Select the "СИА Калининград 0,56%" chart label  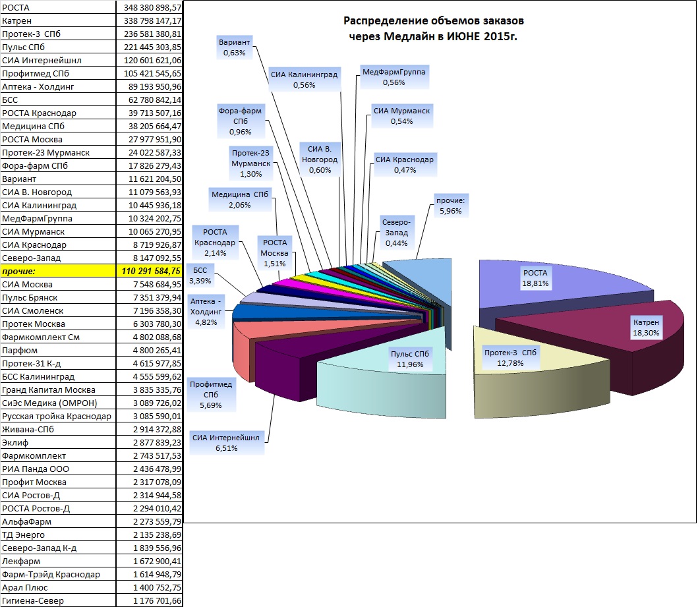[x=304, y=80]
